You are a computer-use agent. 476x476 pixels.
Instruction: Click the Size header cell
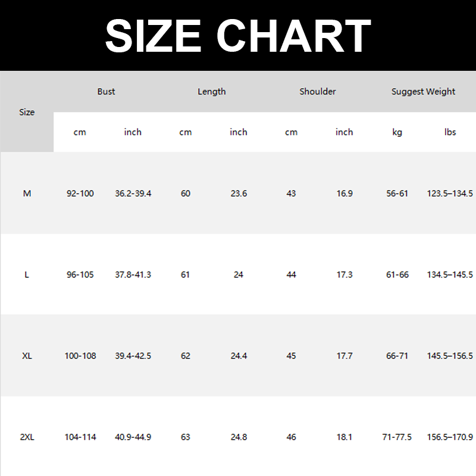[x=27, y=112]
